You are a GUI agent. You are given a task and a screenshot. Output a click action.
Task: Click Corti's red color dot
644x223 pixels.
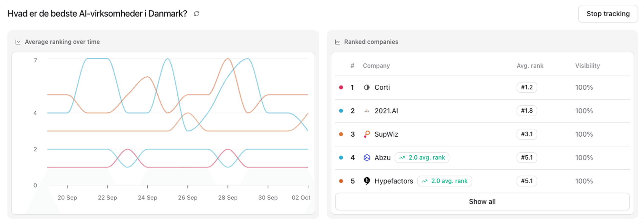point(341,88)
